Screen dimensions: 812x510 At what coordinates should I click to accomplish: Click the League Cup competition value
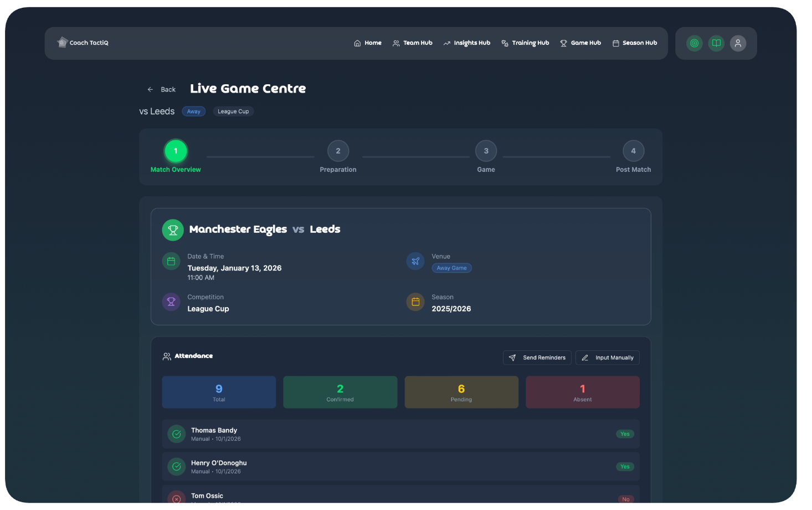click(x=208, y=309)
